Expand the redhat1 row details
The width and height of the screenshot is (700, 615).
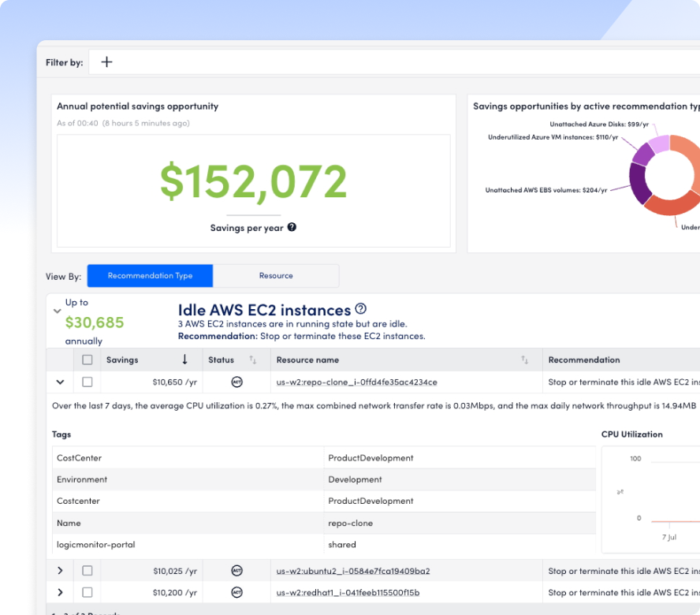pos(60,592)
